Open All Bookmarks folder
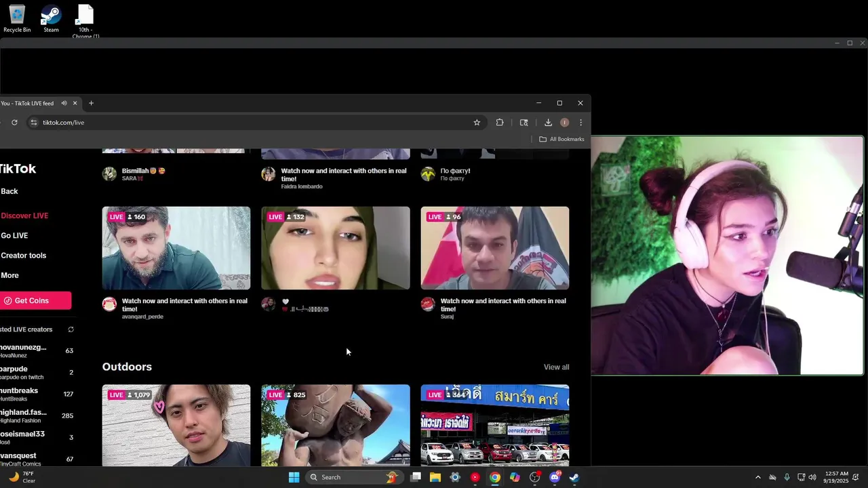Viewport: 868px width, 488px height. click(561, 139)
